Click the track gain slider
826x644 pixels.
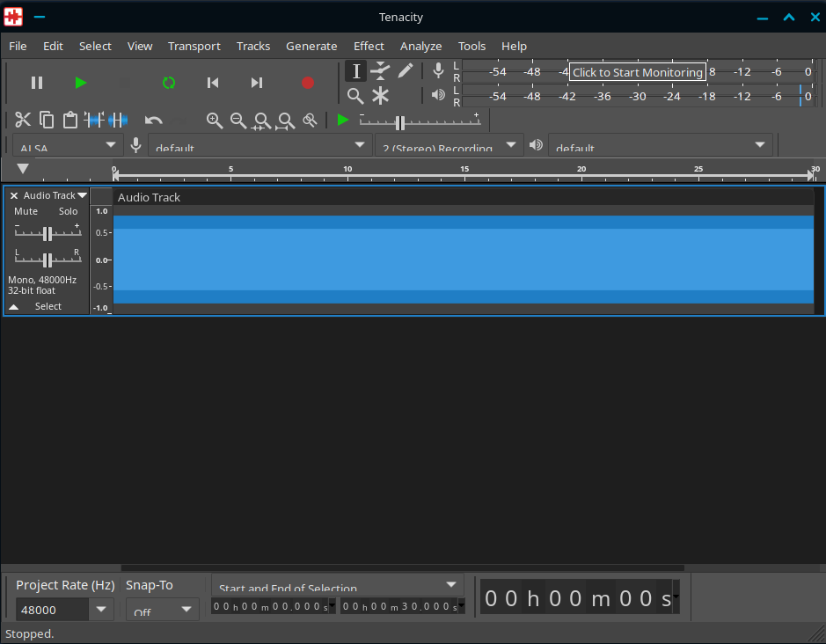point(48,233)
